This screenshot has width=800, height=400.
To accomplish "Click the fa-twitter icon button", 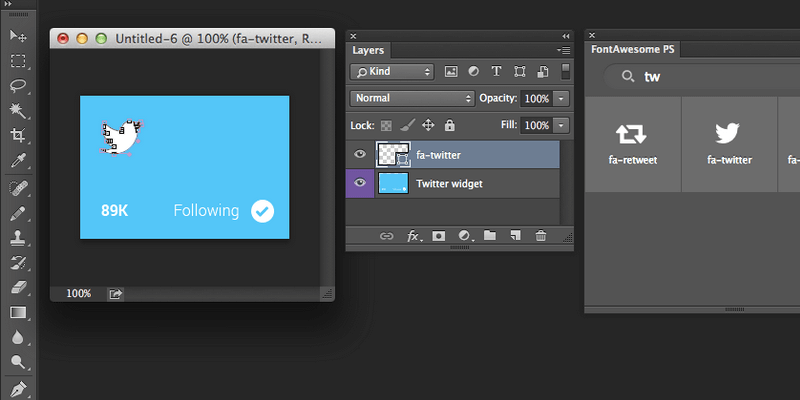I will [x=729, y=144].
